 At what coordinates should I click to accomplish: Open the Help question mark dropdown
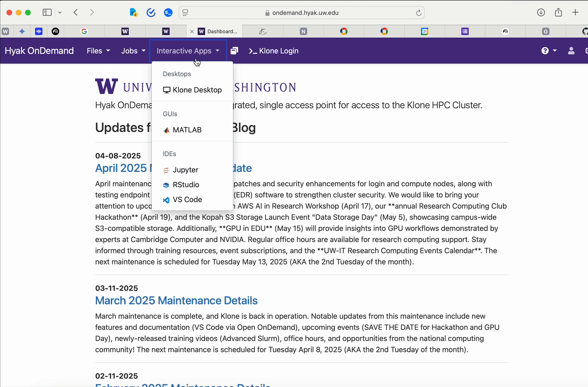point(549,51)
